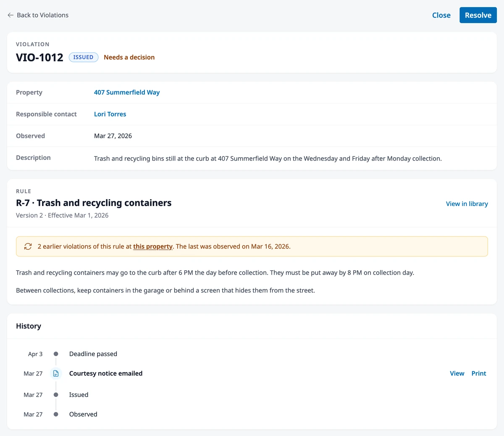This screenshot has height=436, width=504.
Task: Follow the 'this property' link in warning
Action: point(153,246)
